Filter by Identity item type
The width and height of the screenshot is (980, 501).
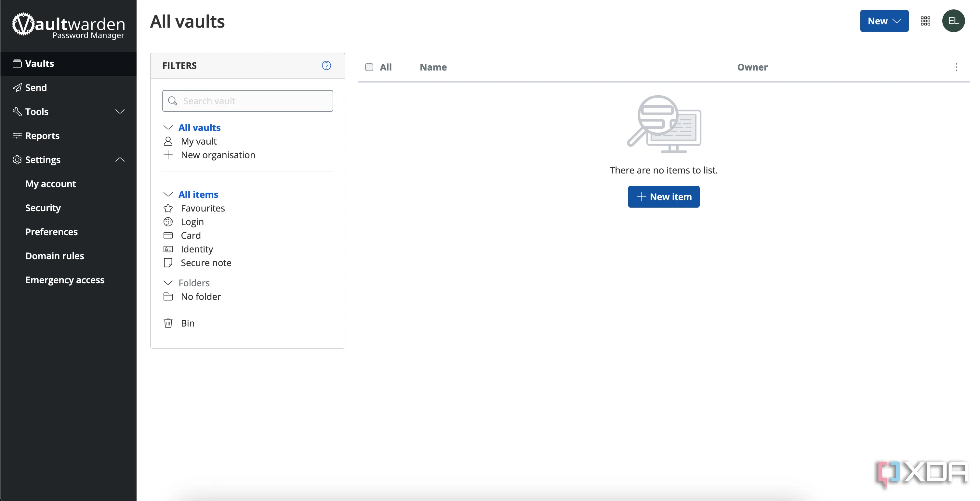(x=197, y=249)
